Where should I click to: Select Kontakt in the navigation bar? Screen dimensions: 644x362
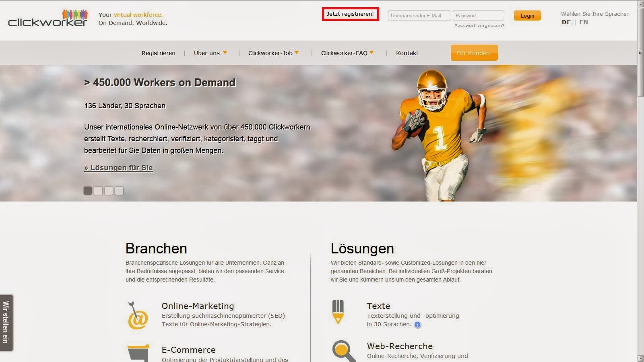(x=407, y=53)
